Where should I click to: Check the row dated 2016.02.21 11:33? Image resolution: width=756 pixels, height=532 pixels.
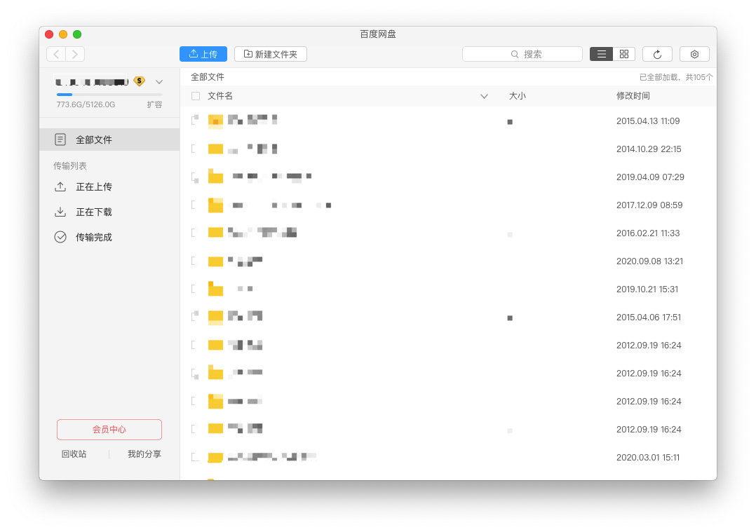[x=195, y=233]
